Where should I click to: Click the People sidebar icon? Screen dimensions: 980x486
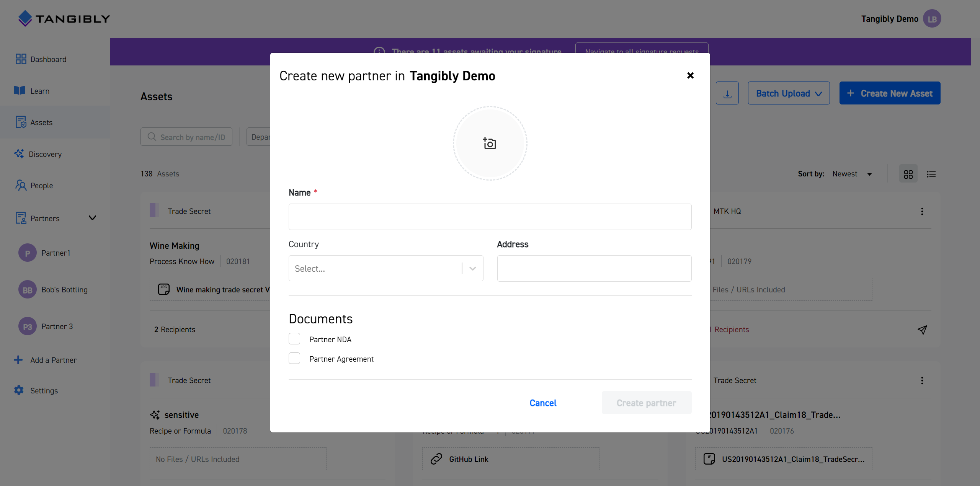coord(21,185)
